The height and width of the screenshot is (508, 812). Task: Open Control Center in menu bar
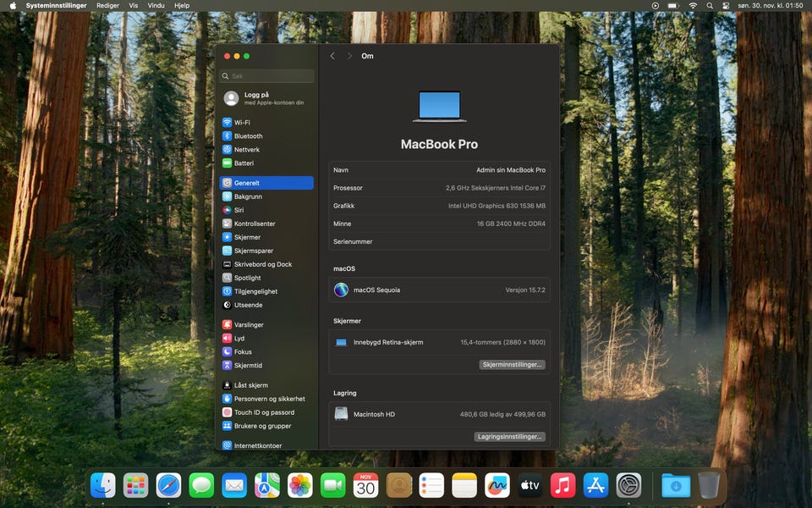coord(726,5)
